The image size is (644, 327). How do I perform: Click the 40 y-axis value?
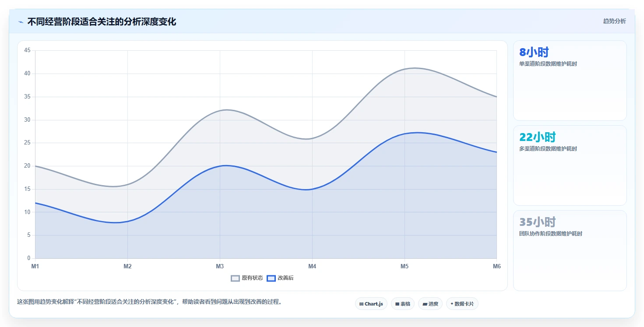[x=27, y=74]
